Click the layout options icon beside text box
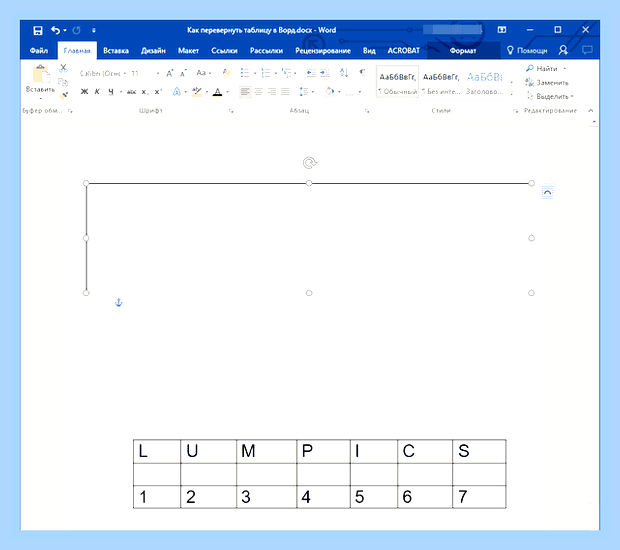620x550 pixels. [547, 192]
